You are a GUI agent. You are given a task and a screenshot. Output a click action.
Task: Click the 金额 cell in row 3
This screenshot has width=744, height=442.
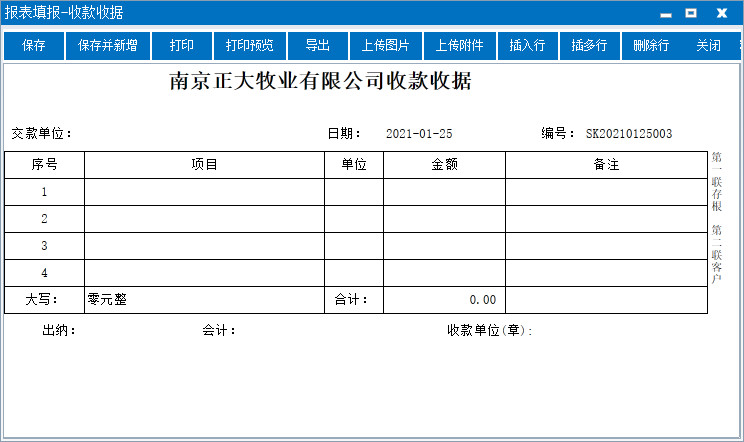445,246
